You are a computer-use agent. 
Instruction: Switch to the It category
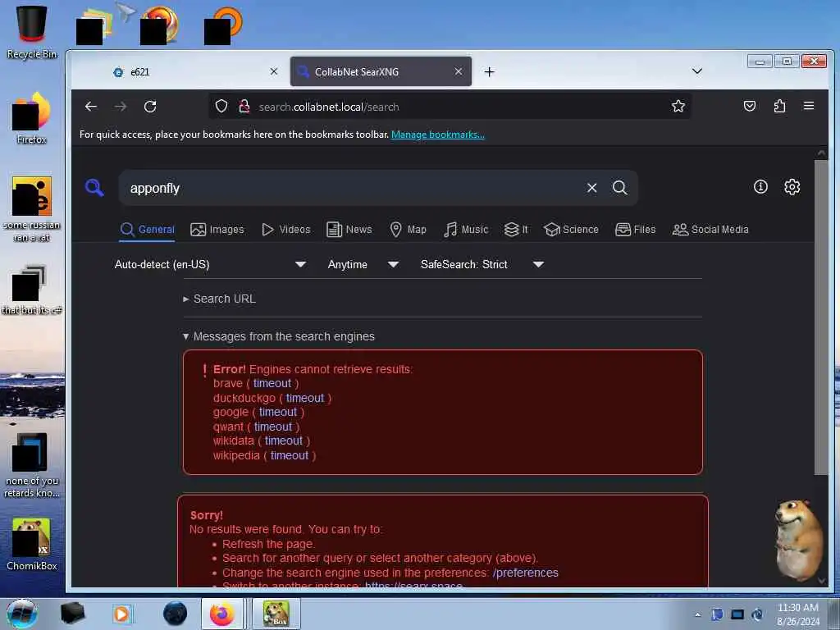516,230
